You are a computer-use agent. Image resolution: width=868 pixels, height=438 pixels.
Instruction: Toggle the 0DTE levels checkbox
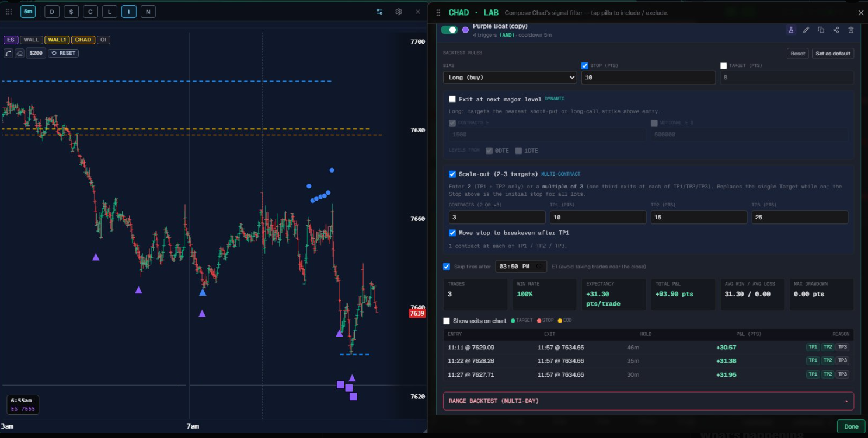coord(489,150)
